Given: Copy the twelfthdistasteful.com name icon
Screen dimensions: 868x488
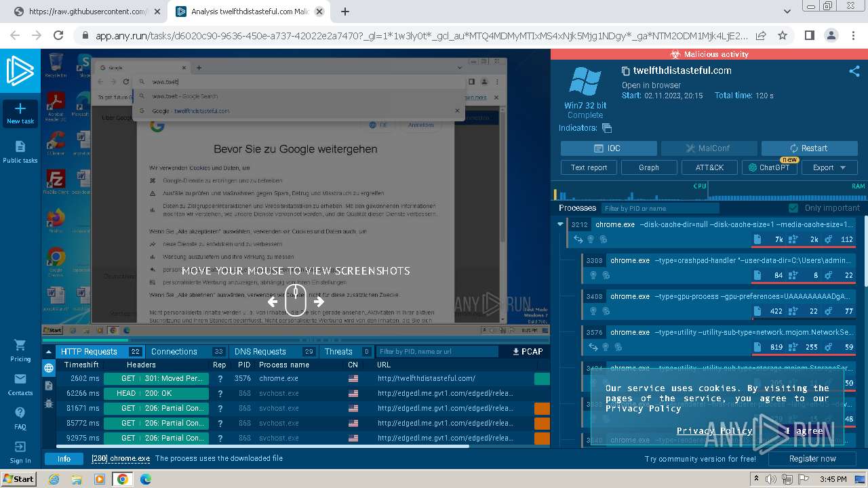Looking at the screenshot, I should click(626, 70).
